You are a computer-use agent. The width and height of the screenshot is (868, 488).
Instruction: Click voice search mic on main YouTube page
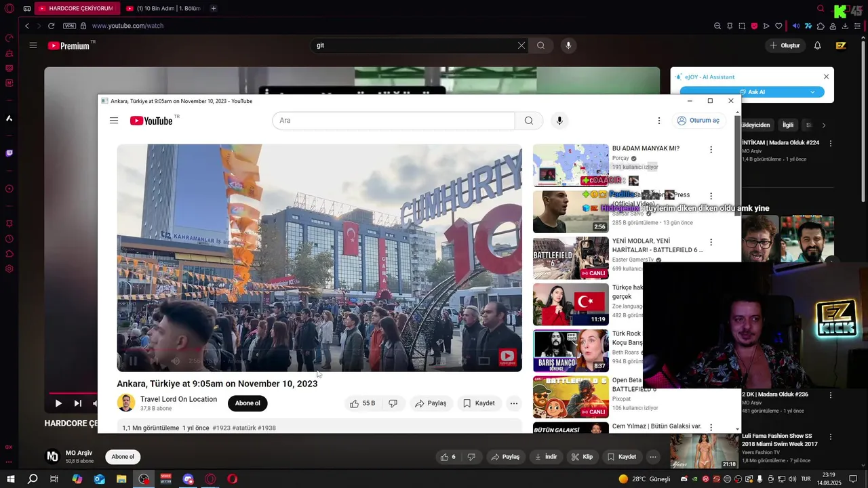568,45
